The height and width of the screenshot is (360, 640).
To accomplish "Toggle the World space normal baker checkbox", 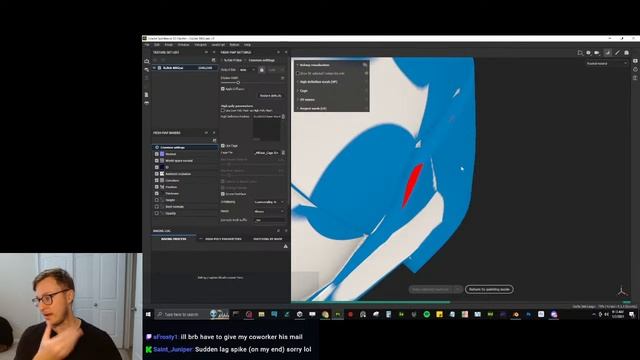I will [x=156, y=160].
